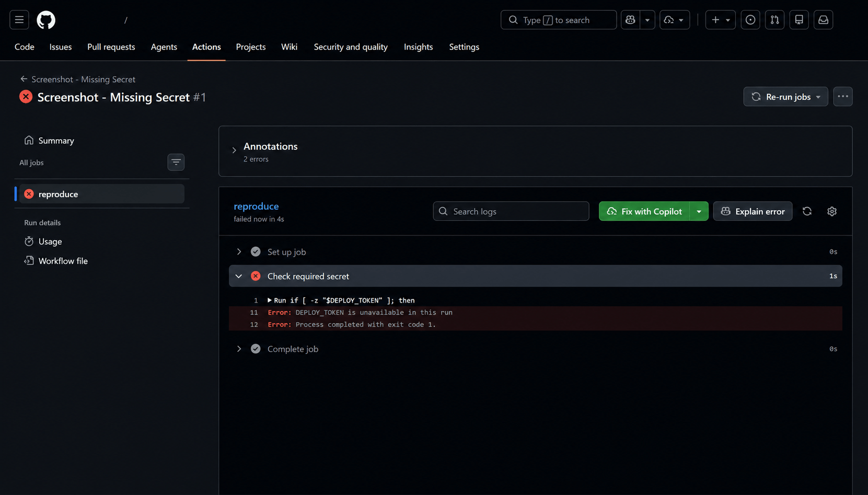868x495 pixels.
Task: Switch to the Agents tab
Action: [x=164, y=47]
